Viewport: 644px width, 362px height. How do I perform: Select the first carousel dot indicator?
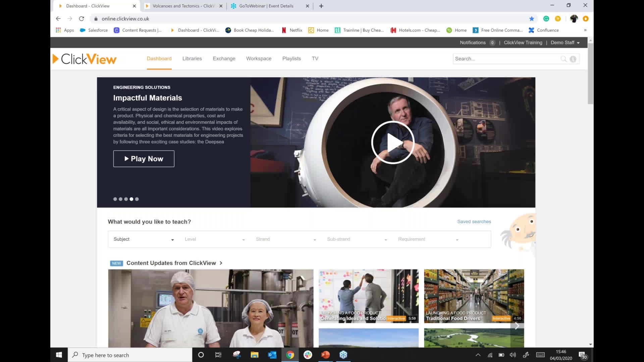coord(115,199)
